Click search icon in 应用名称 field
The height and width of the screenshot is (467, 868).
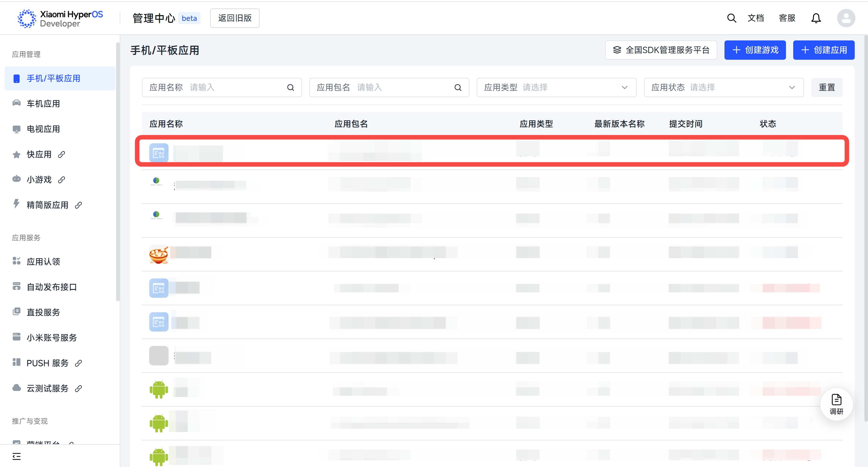tap(290, 88)
